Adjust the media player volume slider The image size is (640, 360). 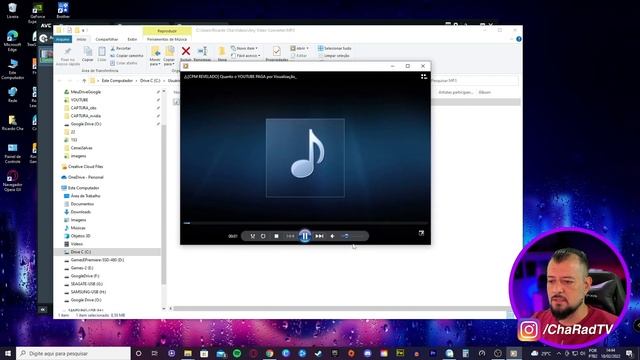click(353, 236)
